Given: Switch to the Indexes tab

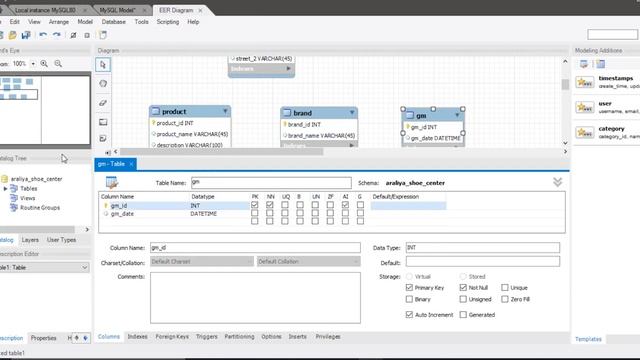Looking at the screenshot, I should click(138, 337).
